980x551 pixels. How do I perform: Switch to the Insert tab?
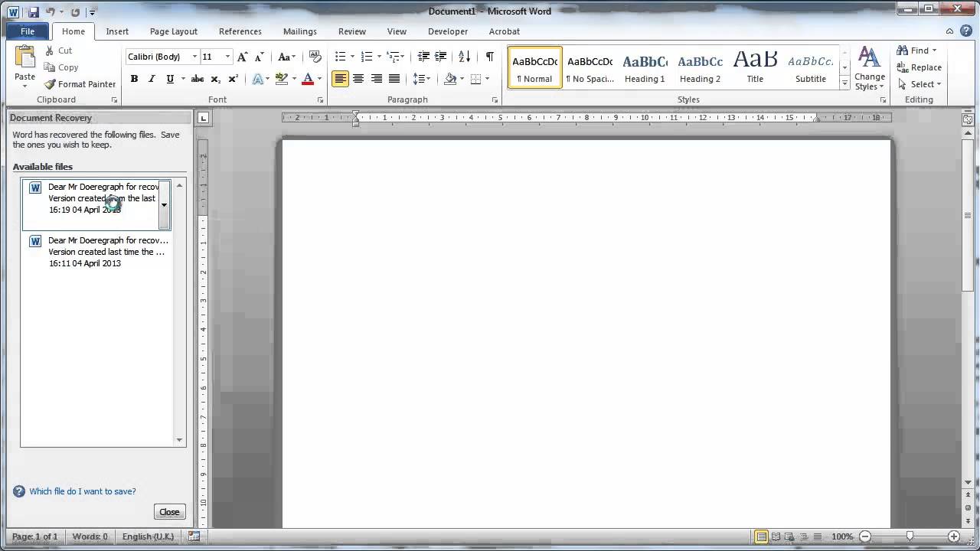[117, 31]
